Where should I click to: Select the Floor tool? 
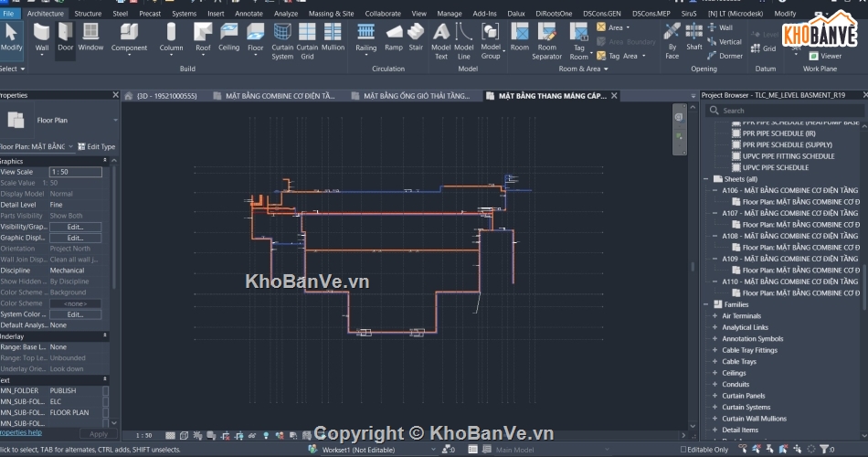[255, 38]
